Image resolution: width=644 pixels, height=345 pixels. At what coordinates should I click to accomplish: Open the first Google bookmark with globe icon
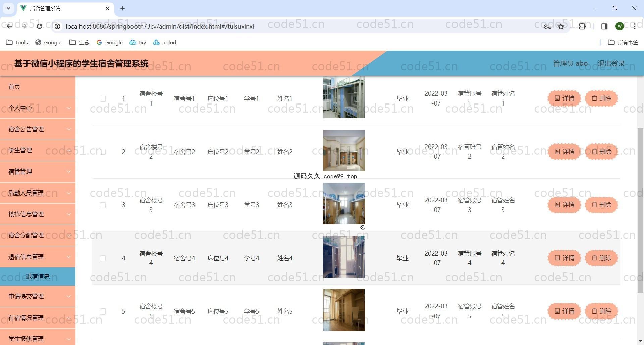pyautogui.click(x=49, y=42)
